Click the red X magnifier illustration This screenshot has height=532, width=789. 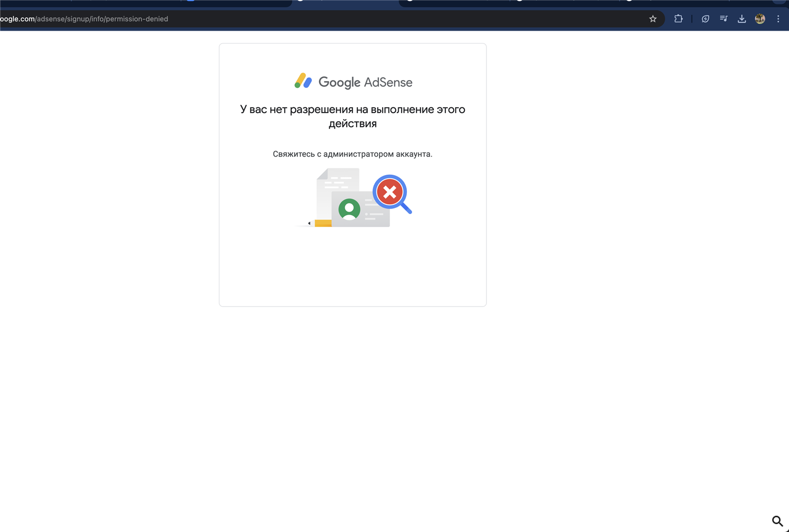[392, 194]
